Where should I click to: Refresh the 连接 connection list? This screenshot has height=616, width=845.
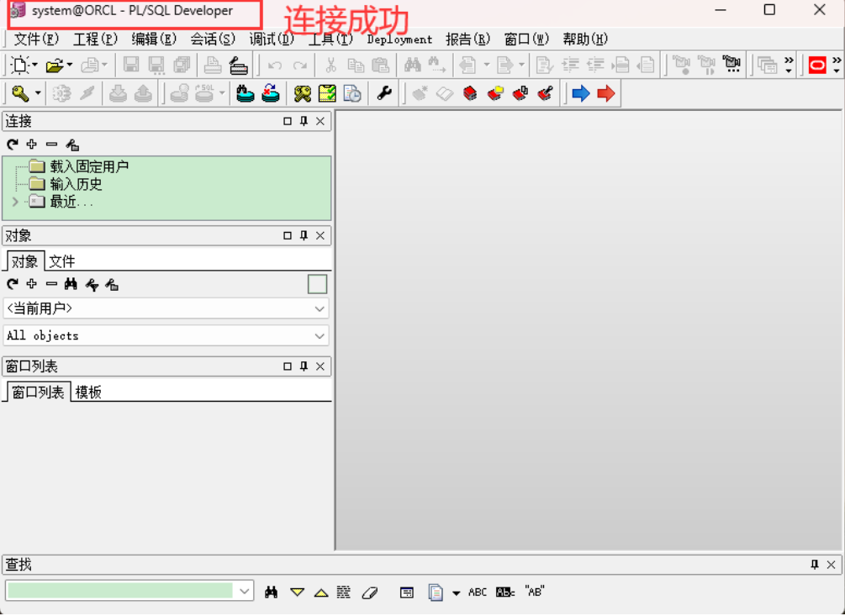(12, 145)
